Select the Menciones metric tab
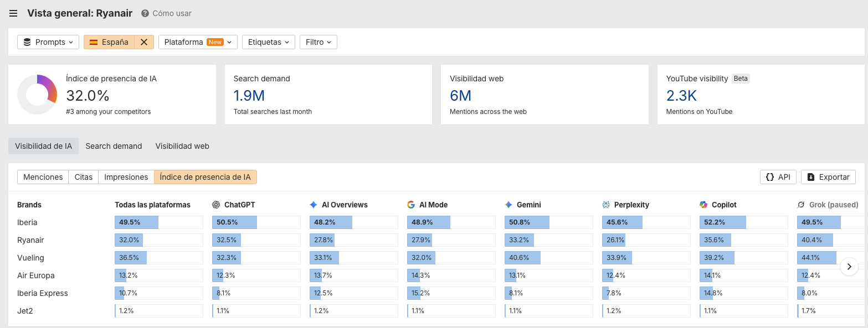The width and height of the screenshot is (868, 328). (43, 177)
